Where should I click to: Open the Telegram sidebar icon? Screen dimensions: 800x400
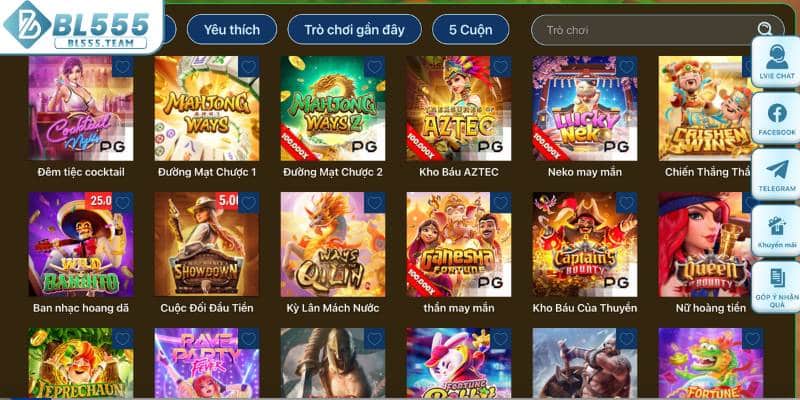point(777,175)
